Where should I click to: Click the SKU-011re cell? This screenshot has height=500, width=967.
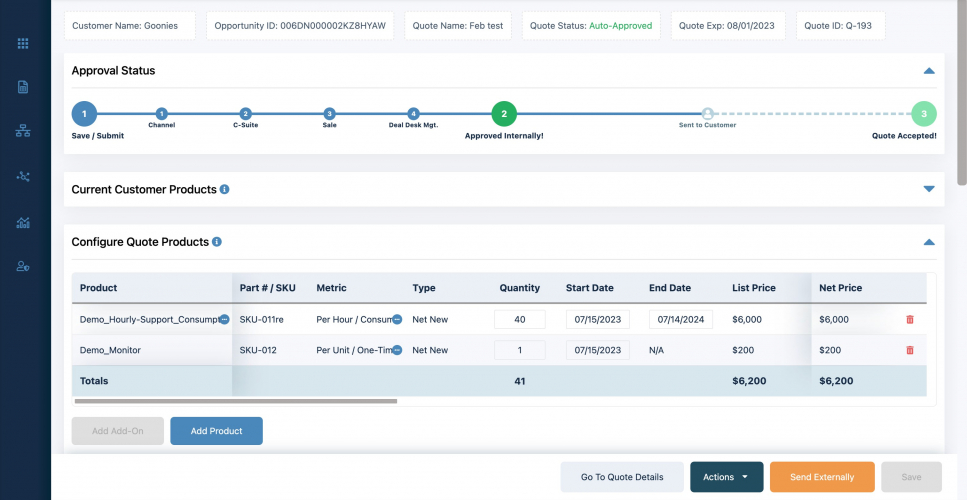click(261, 319)
